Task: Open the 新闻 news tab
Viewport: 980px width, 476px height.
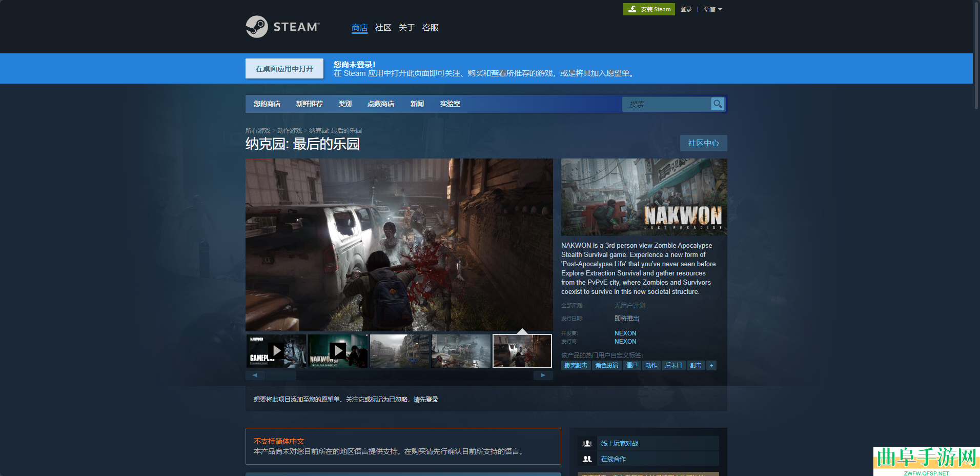Action: 417,104
